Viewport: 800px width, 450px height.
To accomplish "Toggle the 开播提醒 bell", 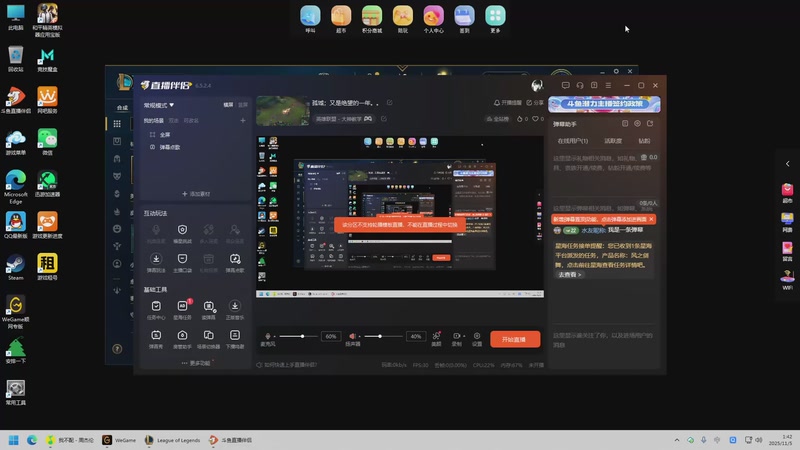I will point(508,103).
